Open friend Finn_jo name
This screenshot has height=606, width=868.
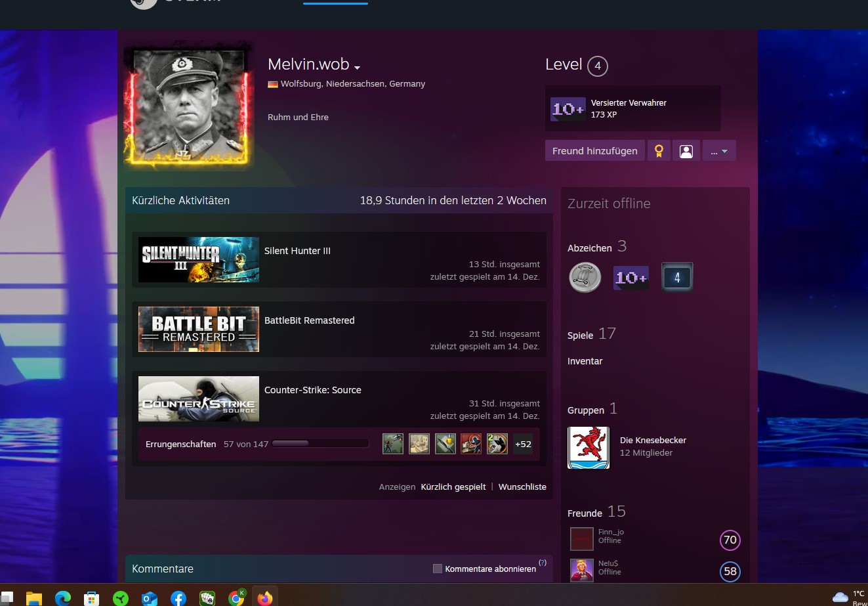coord(611,532)
